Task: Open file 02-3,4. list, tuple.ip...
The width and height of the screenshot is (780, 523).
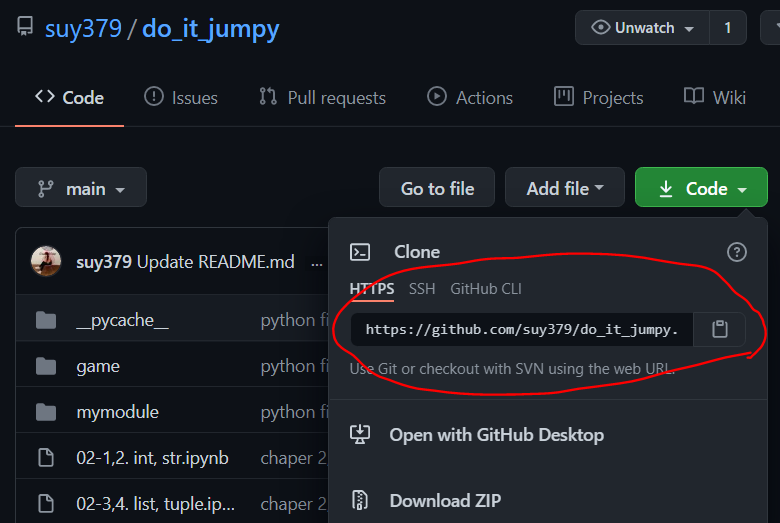Action: point(155,504)
